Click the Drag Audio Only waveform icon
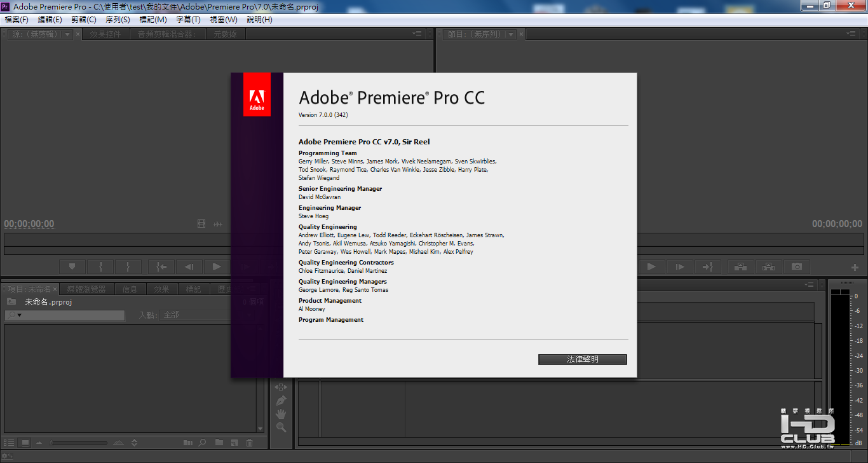Image resolution: width=868 pixels, height=463 pixels. coord(218,224)
